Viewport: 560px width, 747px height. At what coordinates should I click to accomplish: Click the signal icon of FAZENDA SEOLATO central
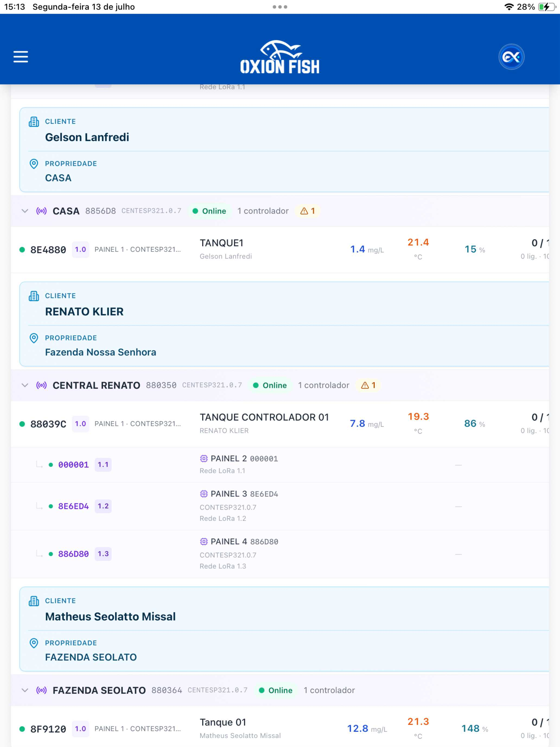click(x=42, y=690)
